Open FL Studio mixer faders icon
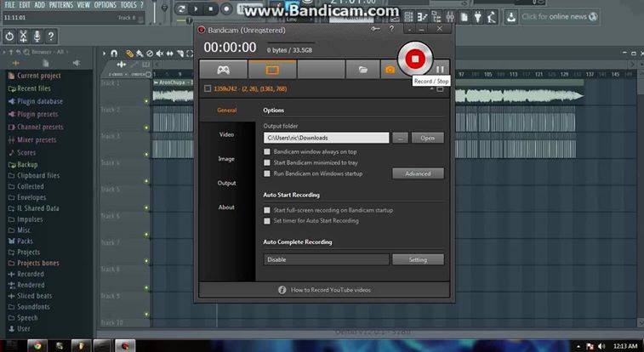This screenshot has width=644, height=352. (x=450, y=17)
